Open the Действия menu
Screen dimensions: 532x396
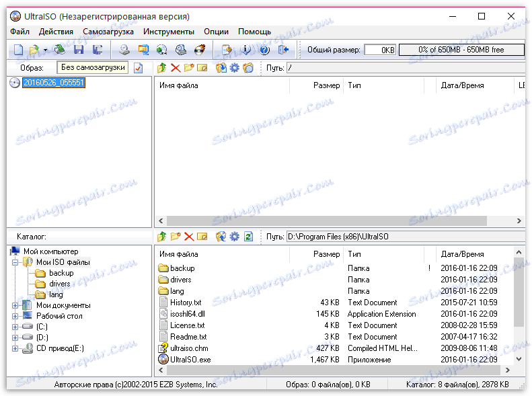coord(56,32)
